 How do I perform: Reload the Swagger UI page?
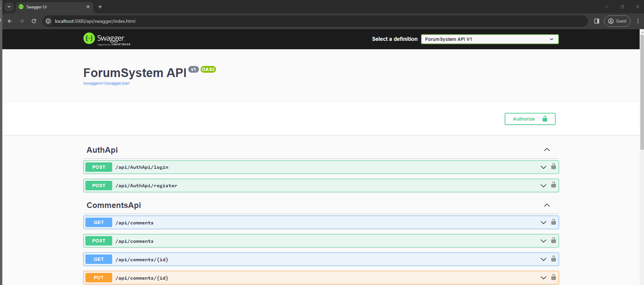(x=34, y=21)
